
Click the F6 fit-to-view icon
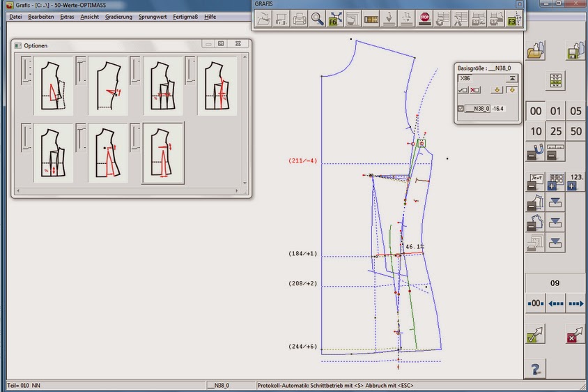pyautogui.click(x=335, y=18)
